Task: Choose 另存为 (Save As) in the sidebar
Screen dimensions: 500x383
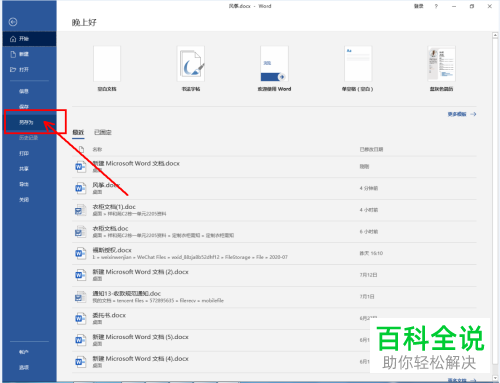Action: pos(29,122)
